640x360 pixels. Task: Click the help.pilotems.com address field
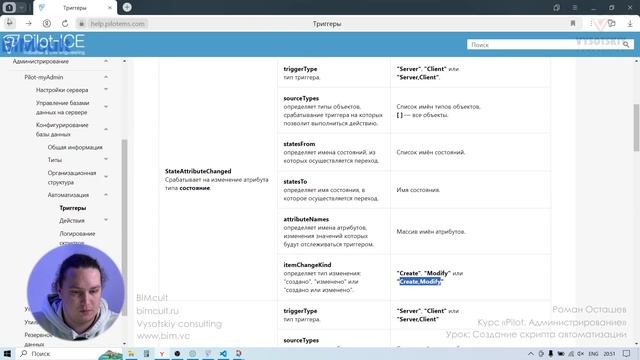click(x=118, y=24)
